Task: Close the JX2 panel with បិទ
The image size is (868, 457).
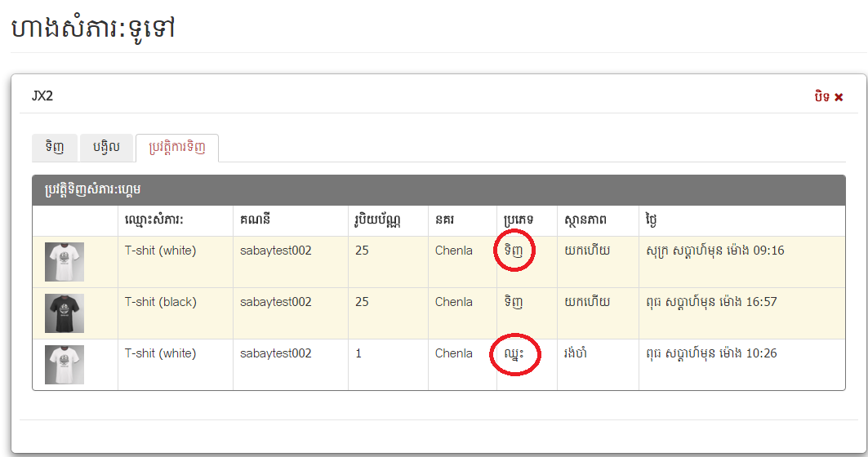Action: pos(828,96)
